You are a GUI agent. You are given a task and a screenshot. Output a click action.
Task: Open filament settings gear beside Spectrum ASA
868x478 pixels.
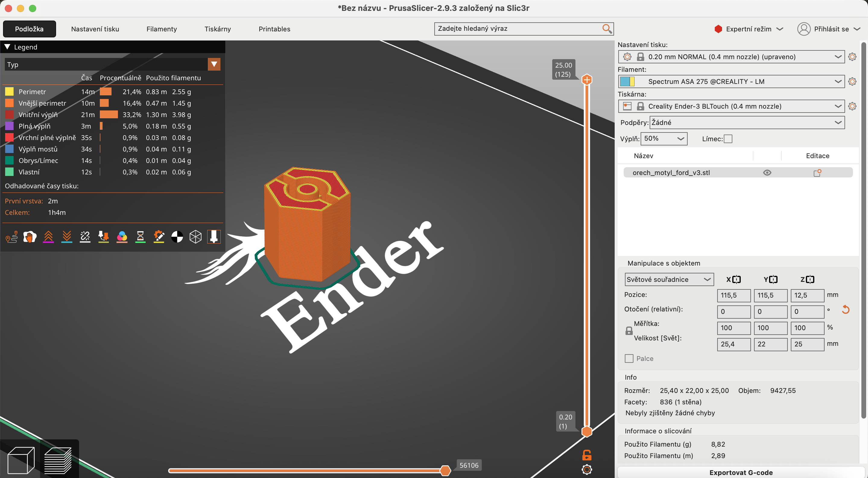852,81
